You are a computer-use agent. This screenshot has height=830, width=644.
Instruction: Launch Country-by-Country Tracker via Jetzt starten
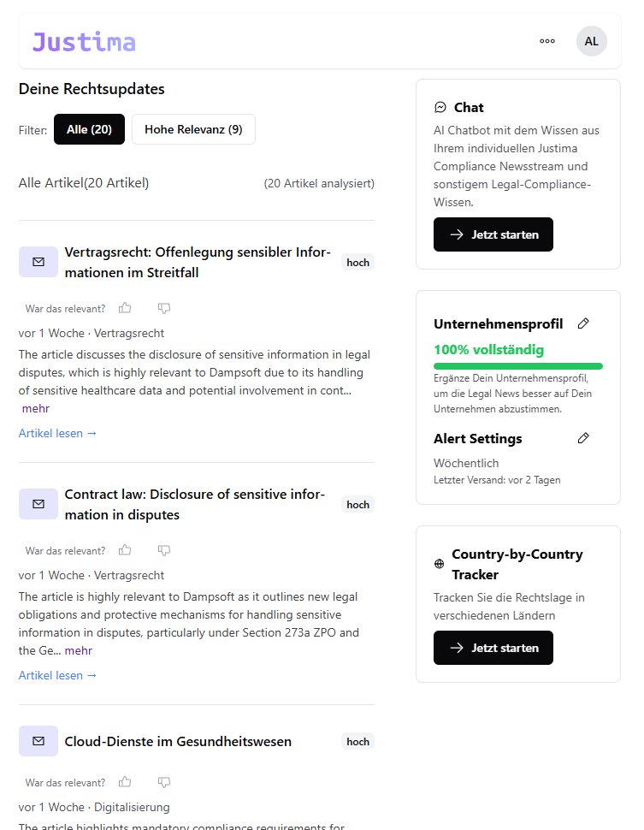click(493, 648)
